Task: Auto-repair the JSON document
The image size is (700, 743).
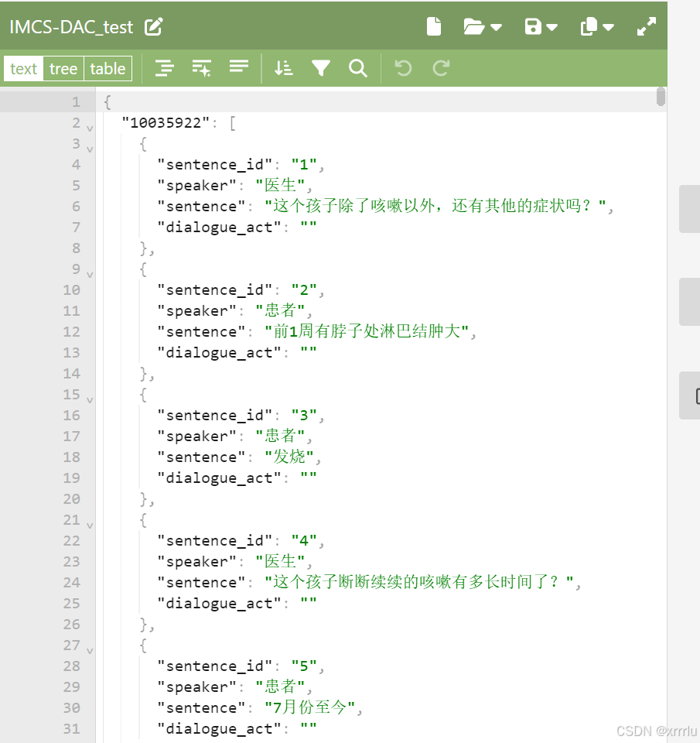Action: 202,68
